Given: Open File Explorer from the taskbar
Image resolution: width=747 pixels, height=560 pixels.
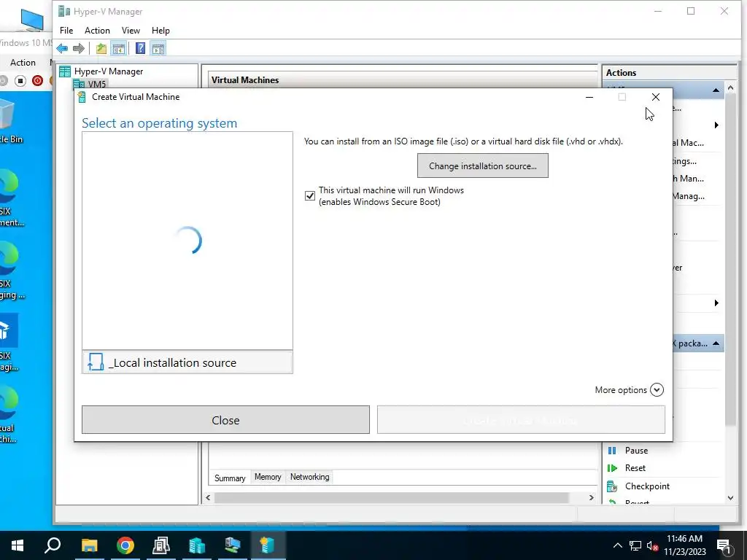Looking at the screenshot, I should click(x=89, y=545).
